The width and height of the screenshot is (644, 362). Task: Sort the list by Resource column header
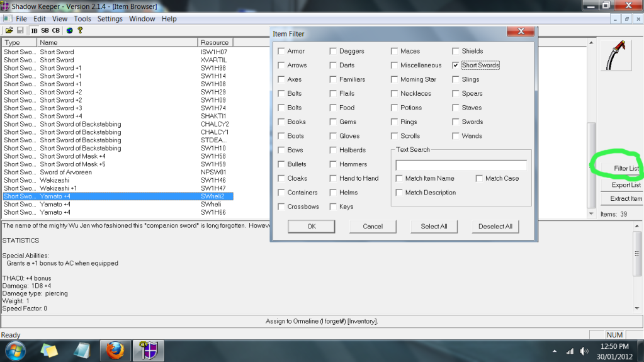coord(215,43)
